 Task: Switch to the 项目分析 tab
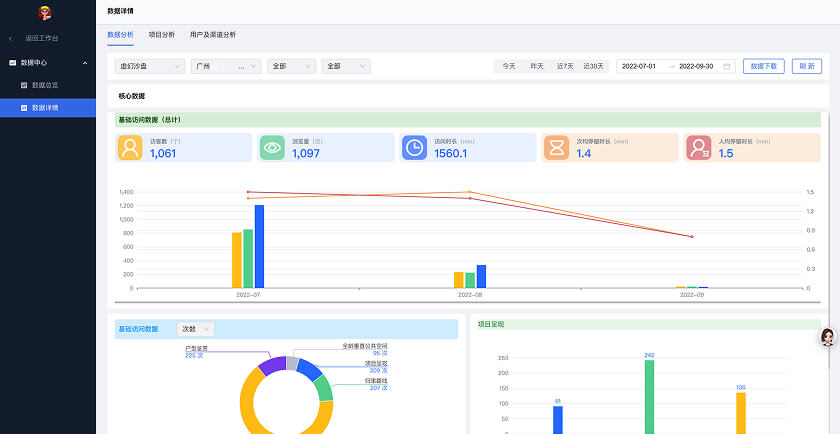click(x=161, y=34)
